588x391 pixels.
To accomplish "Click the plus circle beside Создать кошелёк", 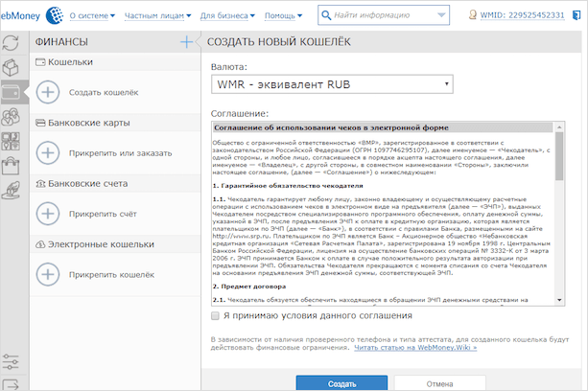I will coord(48,92).
